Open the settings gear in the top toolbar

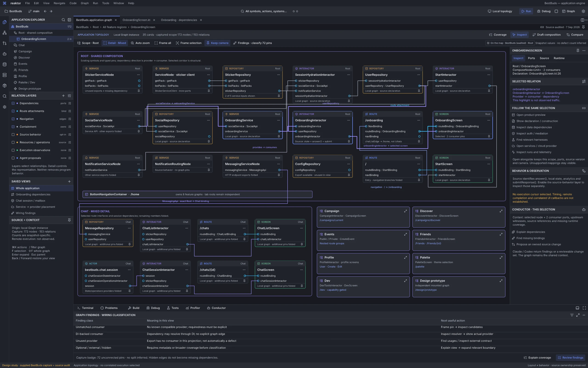click(583, 11)
